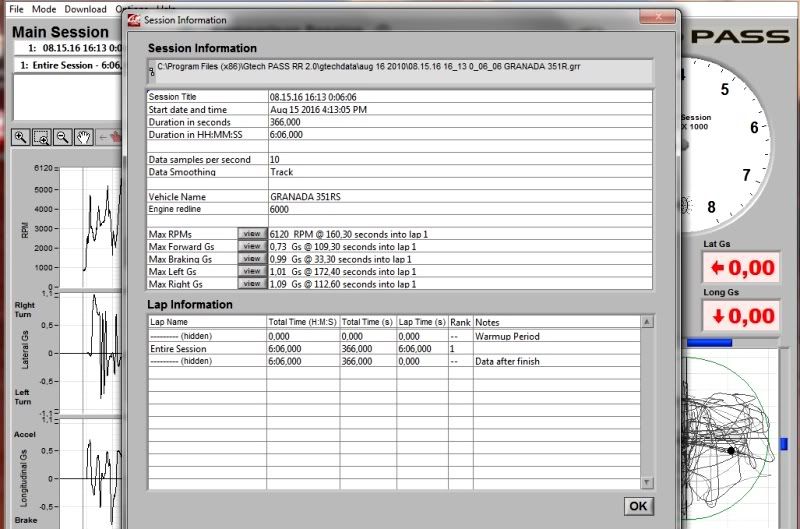Select the zoom-to-region box tool
Image resolution: width=800 pixels, height=529 pixels.
tap(42, 138)
